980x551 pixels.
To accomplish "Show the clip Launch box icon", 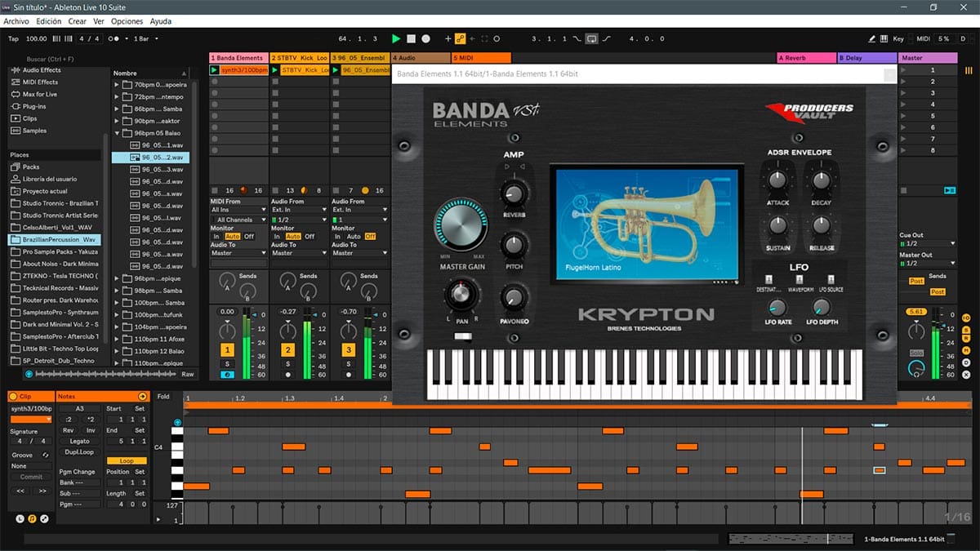I will [20, 519].
